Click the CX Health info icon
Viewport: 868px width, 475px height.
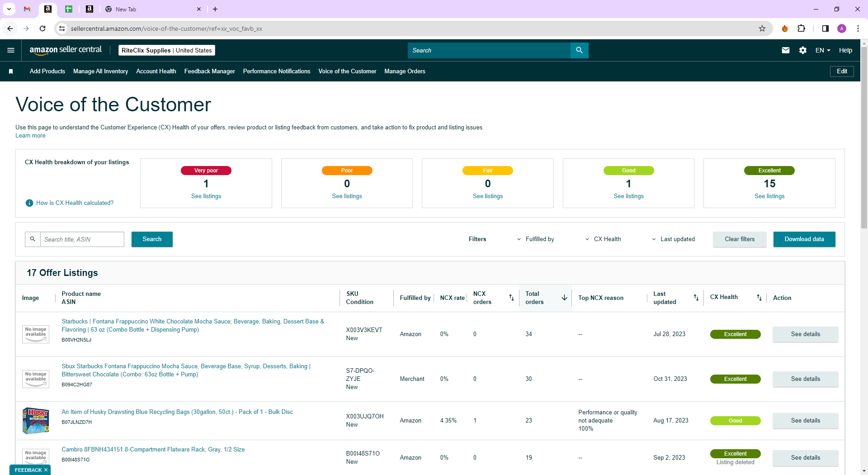click(29, 203)
